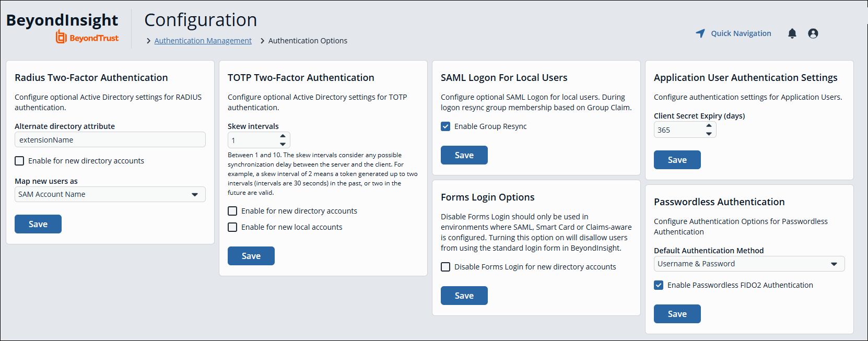The height and width of the screenshot is (341, 868).
Task: Click the Default Authentication Method label
Action: pos(709,251)
